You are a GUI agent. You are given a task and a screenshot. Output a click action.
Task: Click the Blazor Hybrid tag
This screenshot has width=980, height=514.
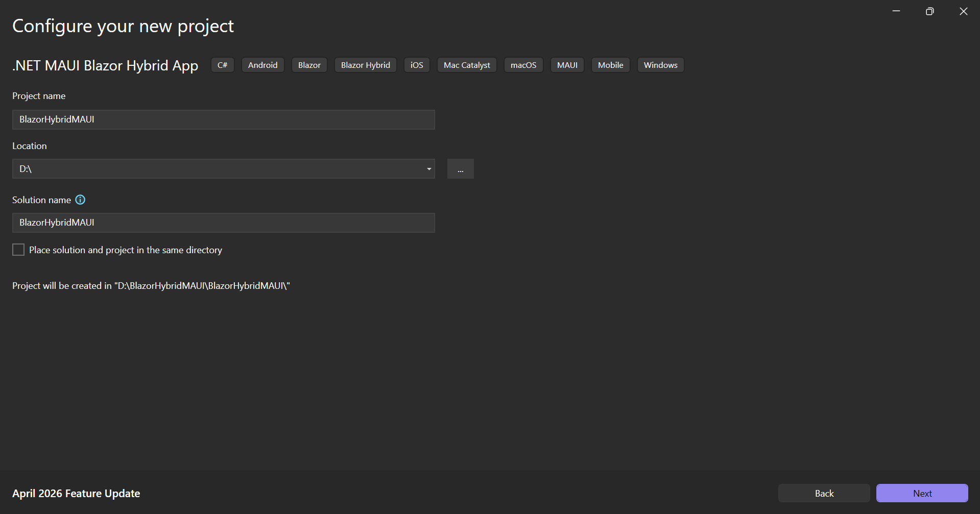tap(366, 65)
